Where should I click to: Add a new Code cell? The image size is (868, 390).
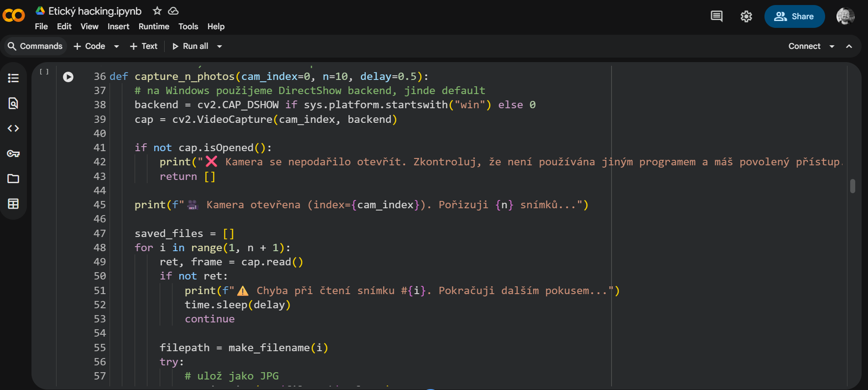pyautogui.click(x=89, y=46)
